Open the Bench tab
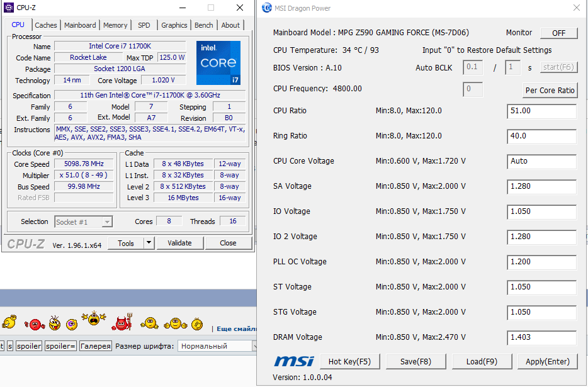Screen dimensions: 588x387 pos(203,25)
